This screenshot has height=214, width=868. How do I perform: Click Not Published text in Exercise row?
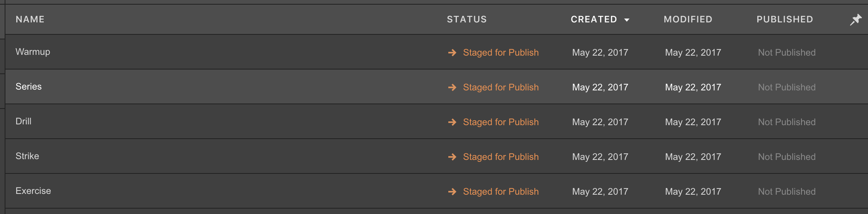787,192
